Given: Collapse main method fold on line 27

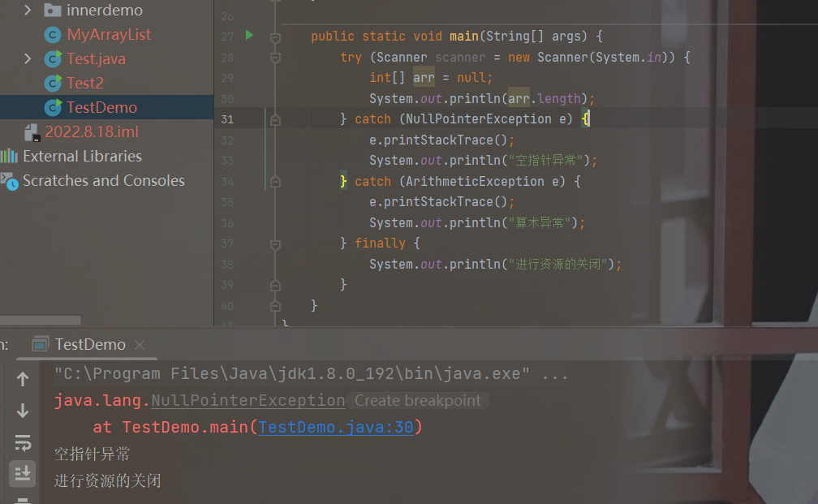Looking at the screenshot, I should pyautogui.click(x=275, y=37).
